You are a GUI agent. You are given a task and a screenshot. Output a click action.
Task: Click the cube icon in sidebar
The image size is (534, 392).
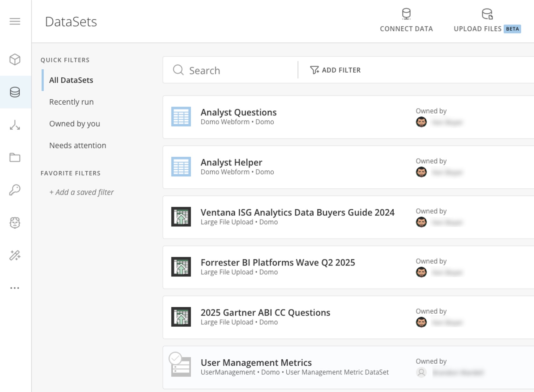(15, 59)
